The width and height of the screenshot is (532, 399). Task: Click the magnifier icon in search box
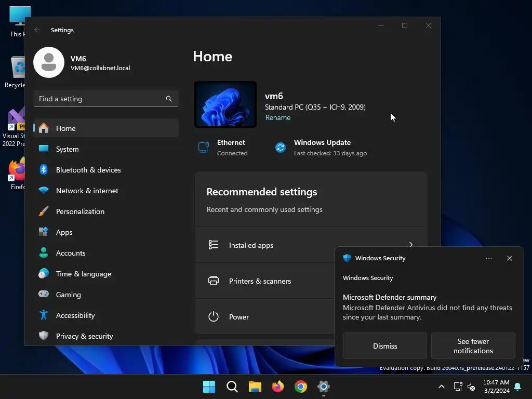pos(169,99)
